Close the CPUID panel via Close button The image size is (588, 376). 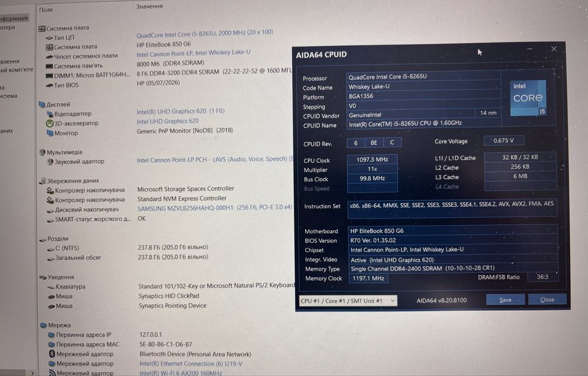547,299
